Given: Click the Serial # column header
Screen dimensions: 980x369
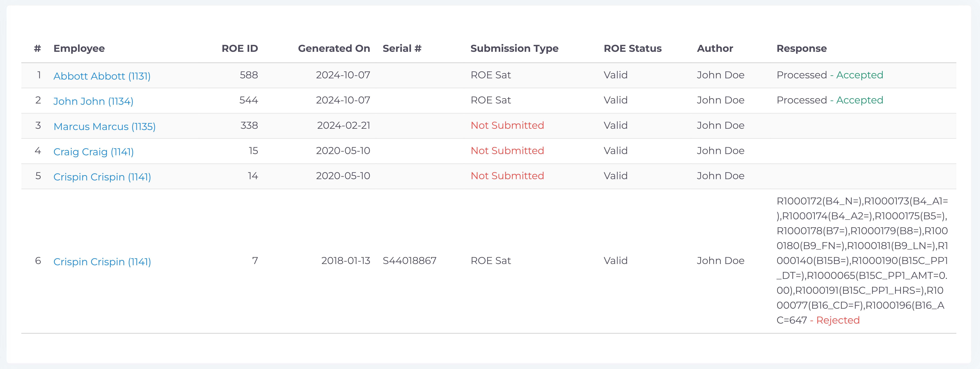Looking at the screenshot, I should point(402,48).
